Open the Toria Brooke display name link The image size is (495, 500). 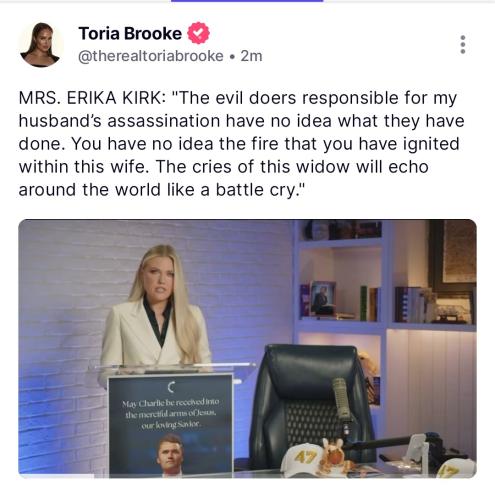click(130, 33)
